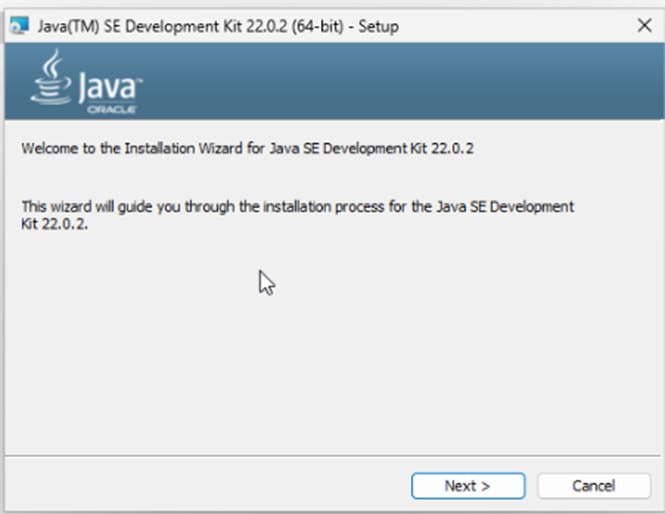Click the ORACLE text beneath the Java logo

coord(111,108)
